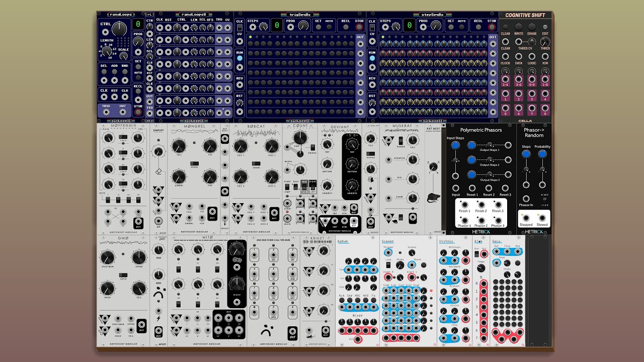Click the REV input jack on trigSeq8x
Screen dimensions: 644x362
click(239, 85)
